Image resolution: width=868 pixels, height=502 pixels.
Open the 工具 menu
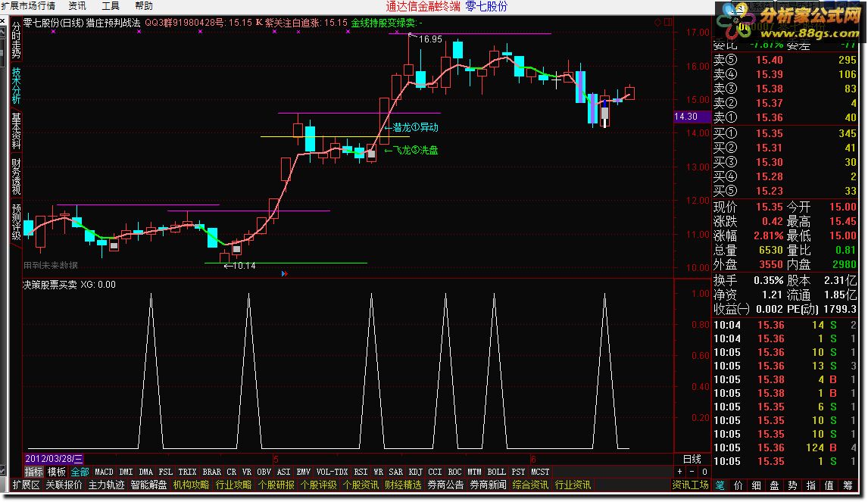pos(110,5)
